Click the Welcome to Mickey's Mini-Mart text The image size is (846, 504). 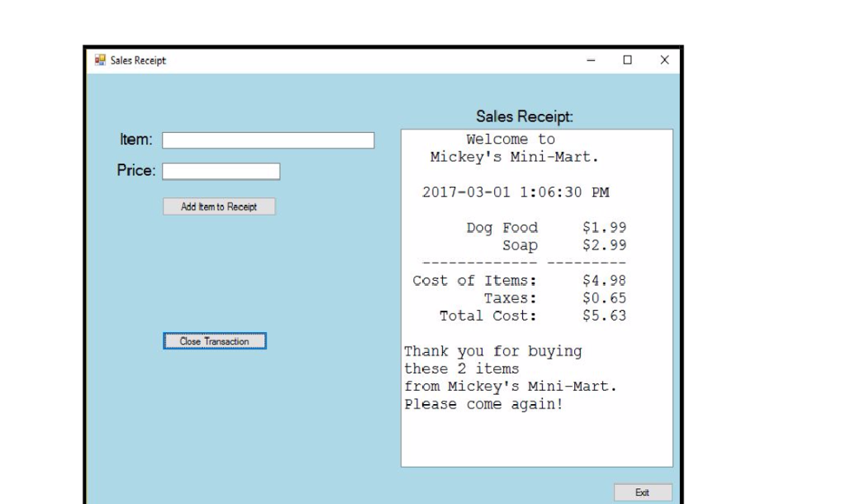tap(510, 146)
